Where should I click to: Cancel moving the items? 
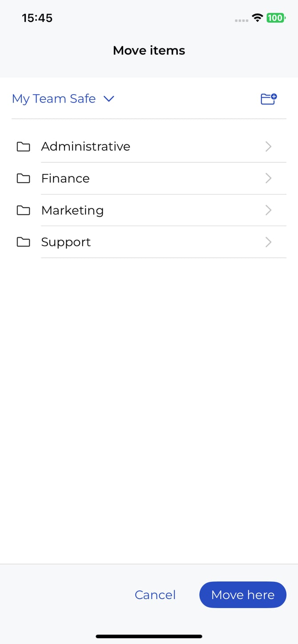click(x=155, y=595)
